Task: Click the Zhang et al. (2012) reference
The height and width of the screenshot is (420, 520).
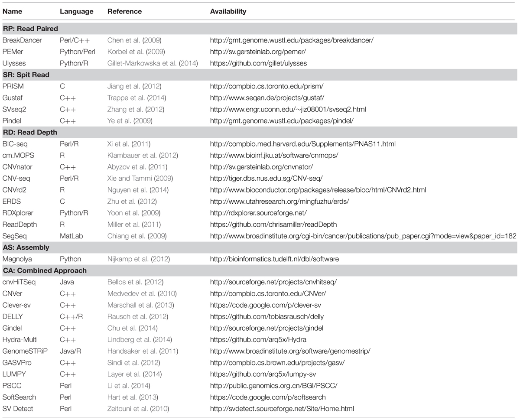Action: [x=136, y=109]
